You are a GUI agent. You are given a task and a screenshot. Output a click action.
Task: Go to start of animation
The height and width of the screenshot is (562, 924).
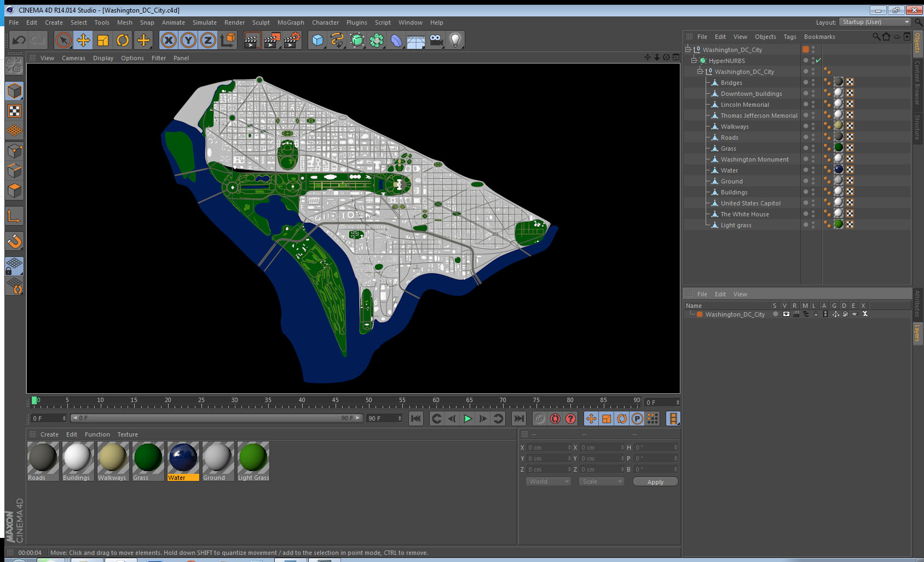tap(416, 418)
